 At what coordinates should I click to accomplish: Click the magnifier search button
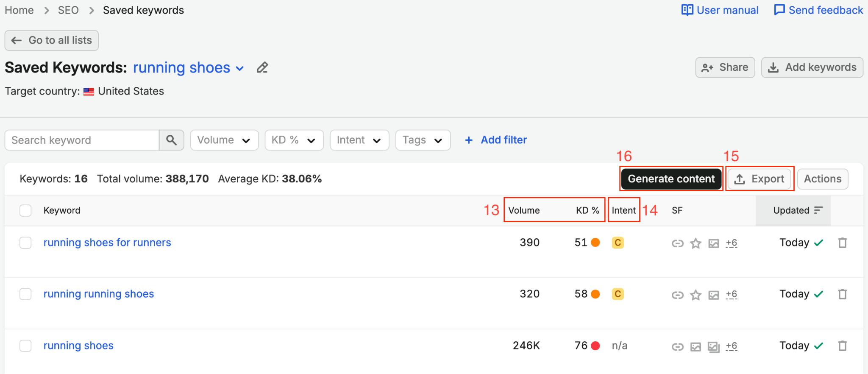click(x=171, y=140)
